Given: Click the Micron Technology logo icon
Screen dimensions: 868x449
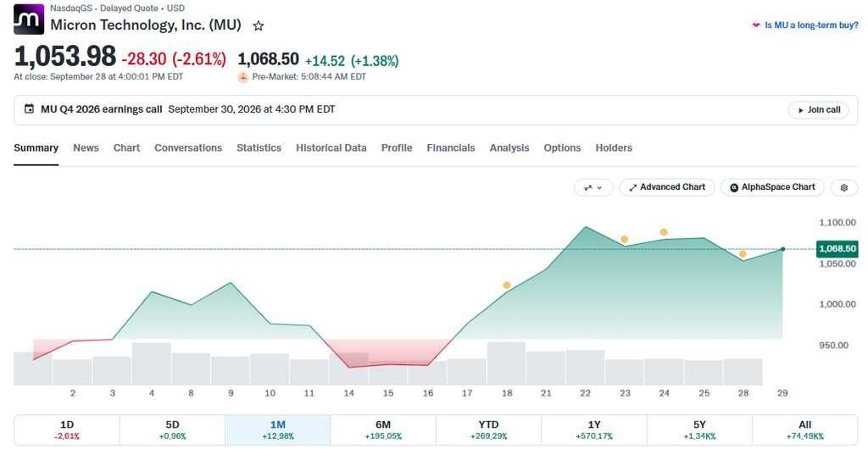Looking at the screenshot, I should coord(29,19).
